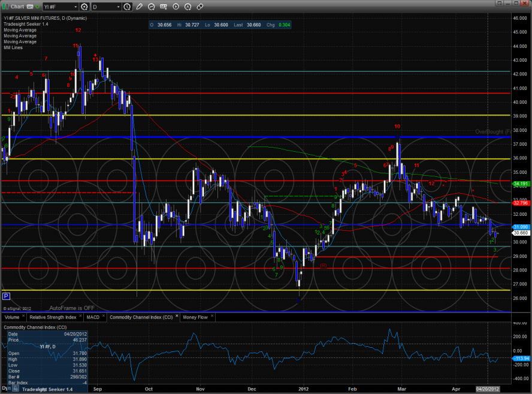Open the green bar menu left of Chart
The height and width of the screenshot is (394, 532).
(x=5, y=7)
